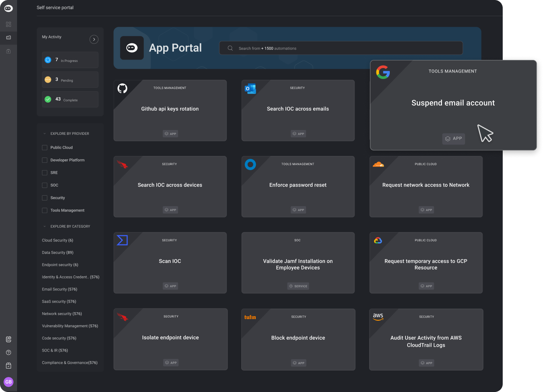This screenshot has height=392, width=544.
Task: Expand My Activity with the chevron arrow
Action: [x=94, y=39]
